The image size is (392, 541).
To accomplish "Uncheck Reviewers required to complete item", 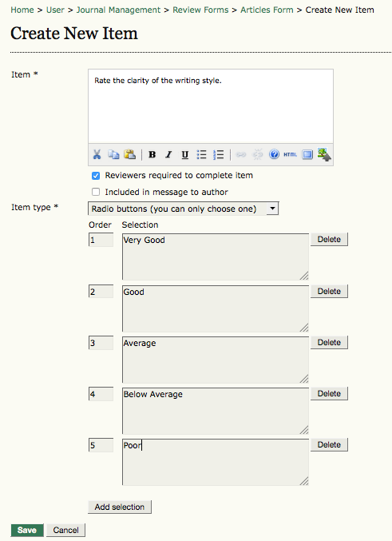I will (96, 176).
